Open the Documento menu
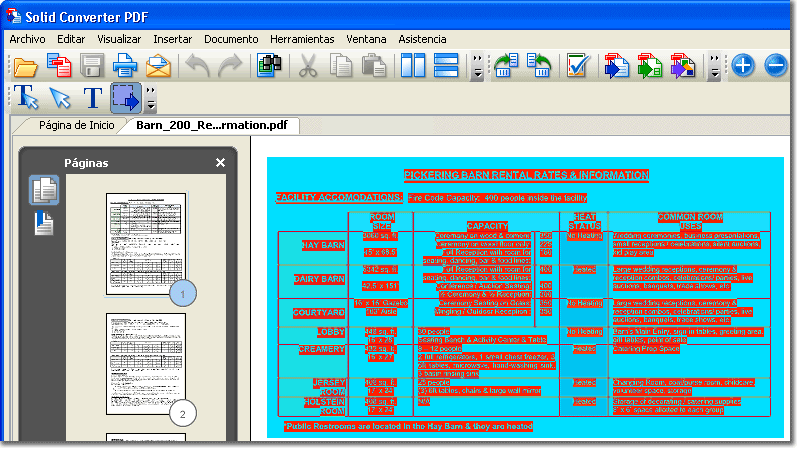Image resolution: width=800 pixels, height=451 pixels. [231, 38]
